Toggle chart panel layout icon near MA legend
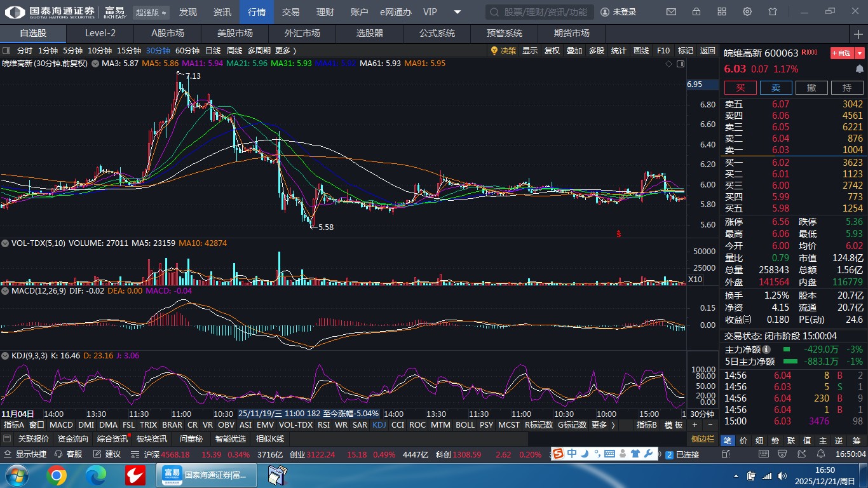Screen dimensions: 868x488 pyautogui.click(x=681, y=64)
